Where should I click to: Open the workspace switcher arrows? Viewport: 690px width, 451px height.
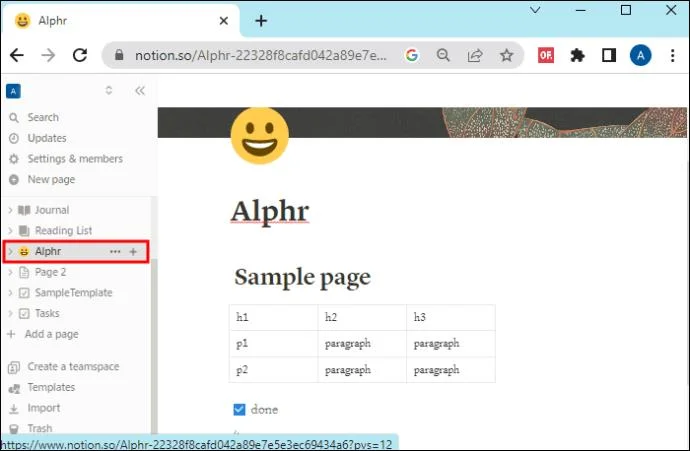(109, 90)
